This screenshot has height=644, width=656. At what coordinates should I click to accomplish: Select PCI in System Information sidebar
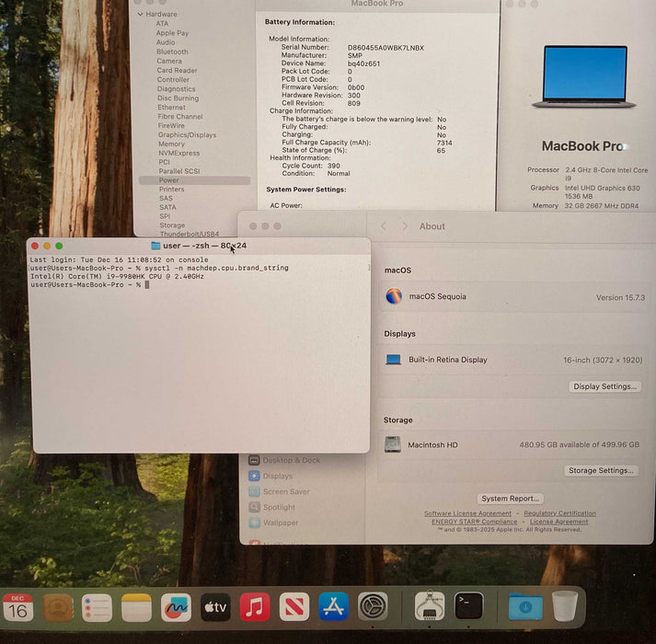pos(165,162)
